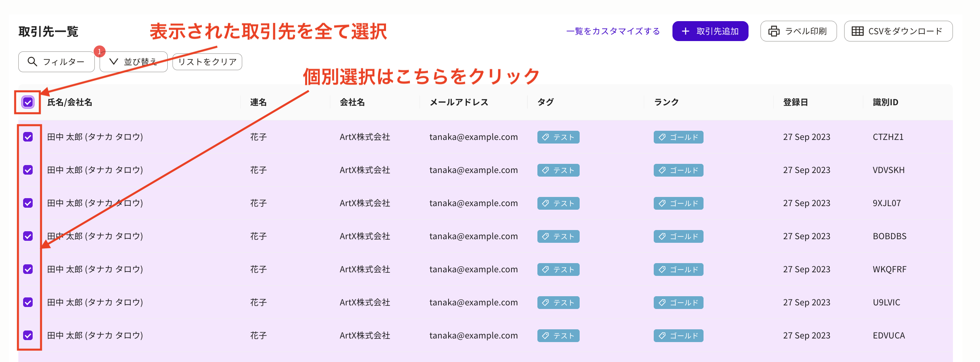Uncheck the checkbox on the EDVUCA row
Screen dimensions: 980x362
click(28, 335)
